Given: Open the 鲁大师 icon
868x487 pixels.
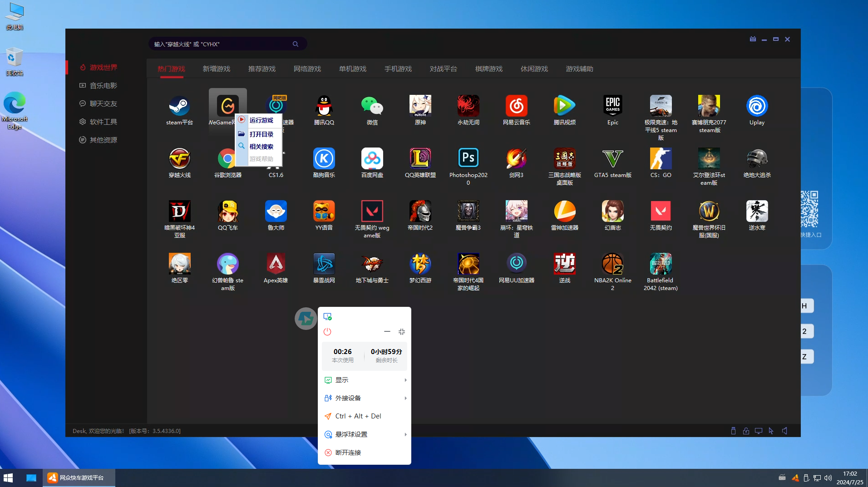Looking at the screenshot, I should (276, 211).
